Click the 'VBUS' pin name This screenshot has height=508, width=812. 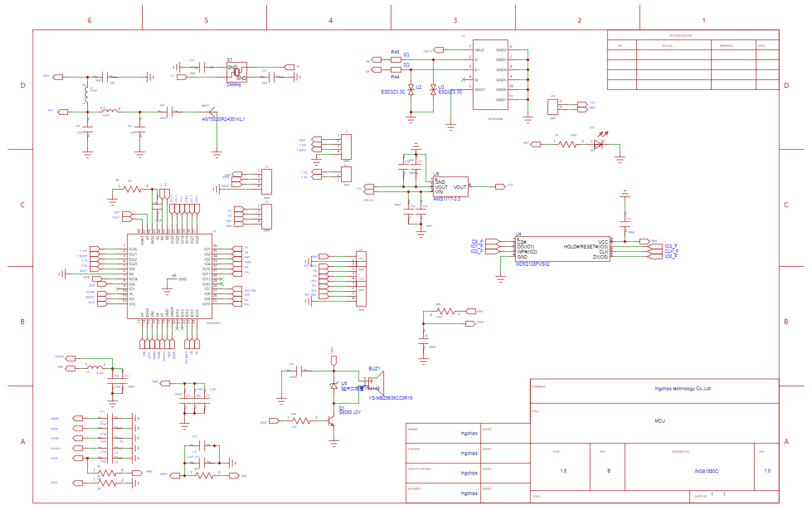click(x=479, y=50)
